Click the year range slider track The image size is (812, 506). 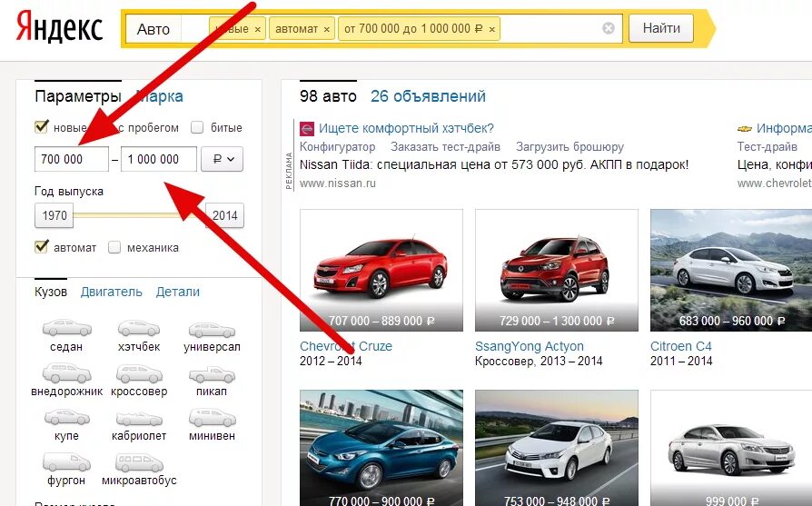click(139, 215)
